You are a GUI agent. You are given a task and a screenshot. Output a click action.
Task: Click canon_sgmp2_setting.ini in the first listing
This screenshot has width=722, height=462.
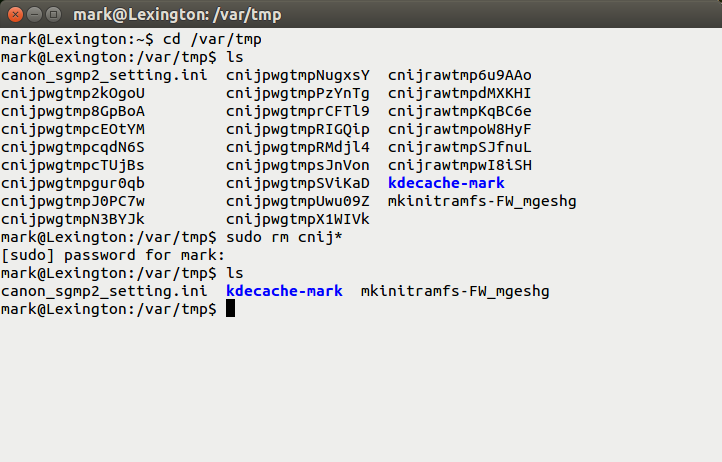(x=102, y=75)
